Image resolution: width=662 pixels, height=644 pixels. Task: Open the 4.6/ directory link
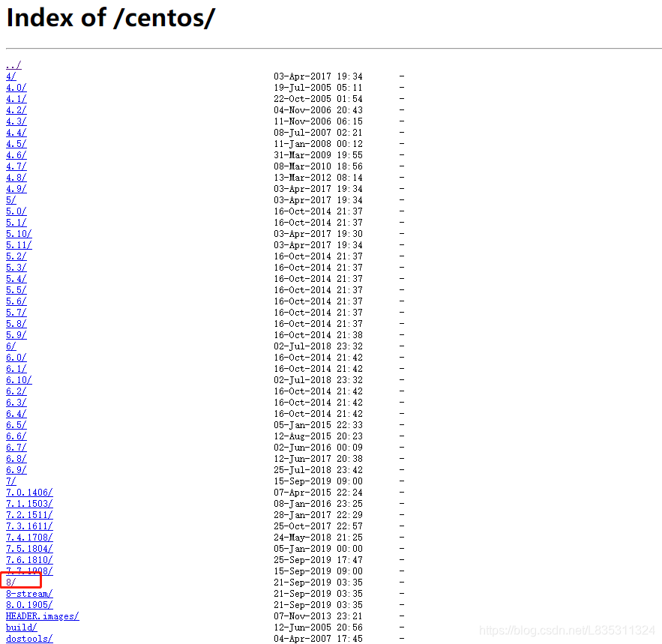tap(16, 155)
